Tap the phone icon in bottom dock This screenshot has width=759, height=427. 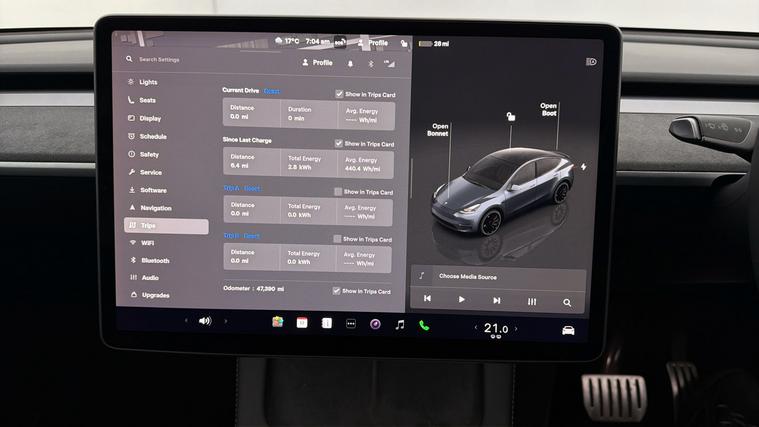click(424, 325)
